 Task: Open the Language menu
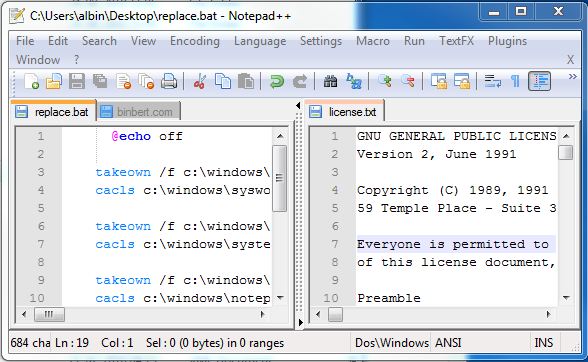(260, 41)
